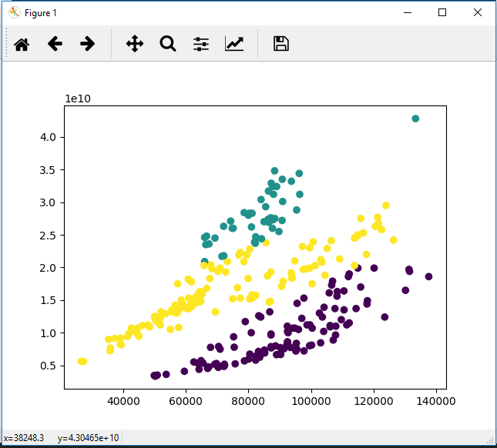The width and height of the screenshot is (497, 448).
Task: Maximize the Figure 1 window
Action: [442, 13]
